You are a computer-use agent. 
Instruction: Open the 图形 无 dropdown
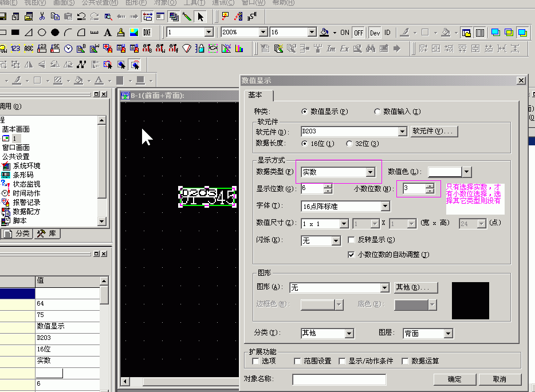click(x=385, y=288)
